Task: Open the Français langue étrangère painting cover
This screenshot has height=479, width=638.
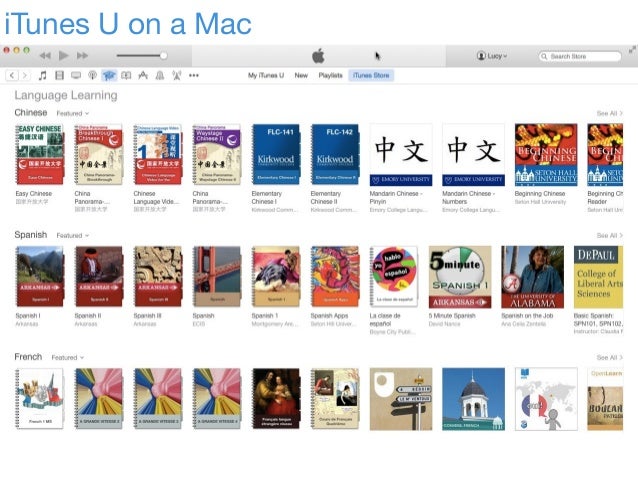Action: pyautogui.click(x=275, y=398)
